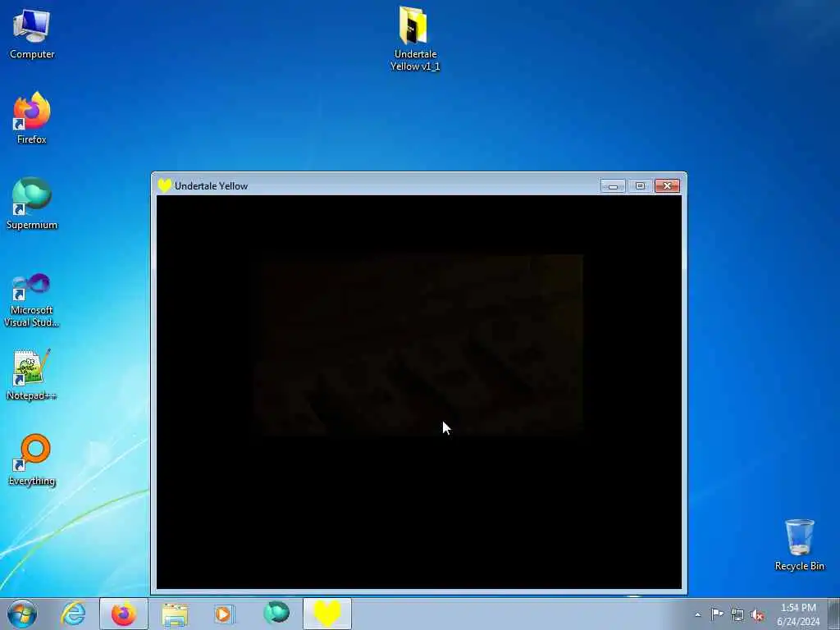Click inside the Undertale Yellow game area
Image resolution: width=840 pixels, height=630 pixels.
coord(419,392)
